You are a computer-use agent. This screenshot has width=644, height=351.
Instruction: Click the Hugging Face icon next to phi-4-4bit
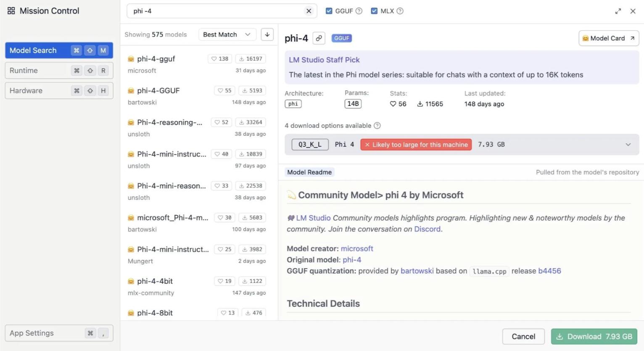131,281
